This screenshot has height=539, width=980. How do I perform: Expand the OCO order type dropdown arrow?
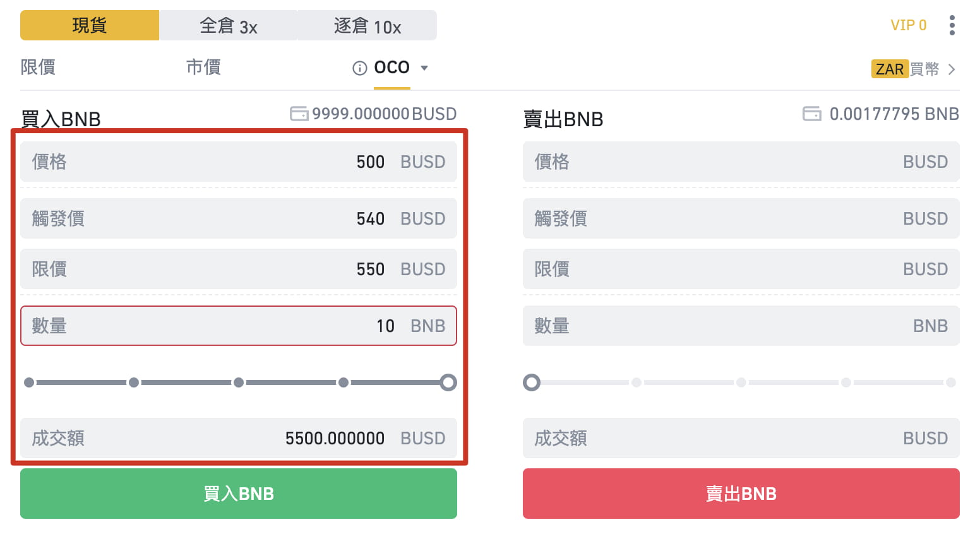click(x=424, y=68)
